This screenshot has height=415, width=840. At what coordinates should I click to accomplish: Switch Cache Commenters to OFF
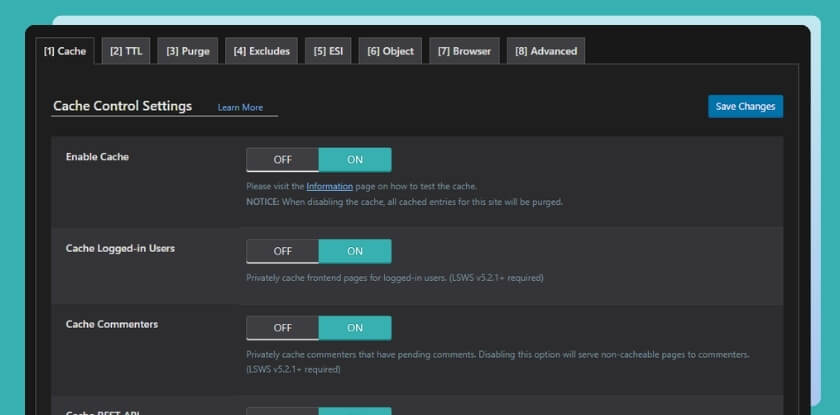pyautogui.click(x=282, y=328)
